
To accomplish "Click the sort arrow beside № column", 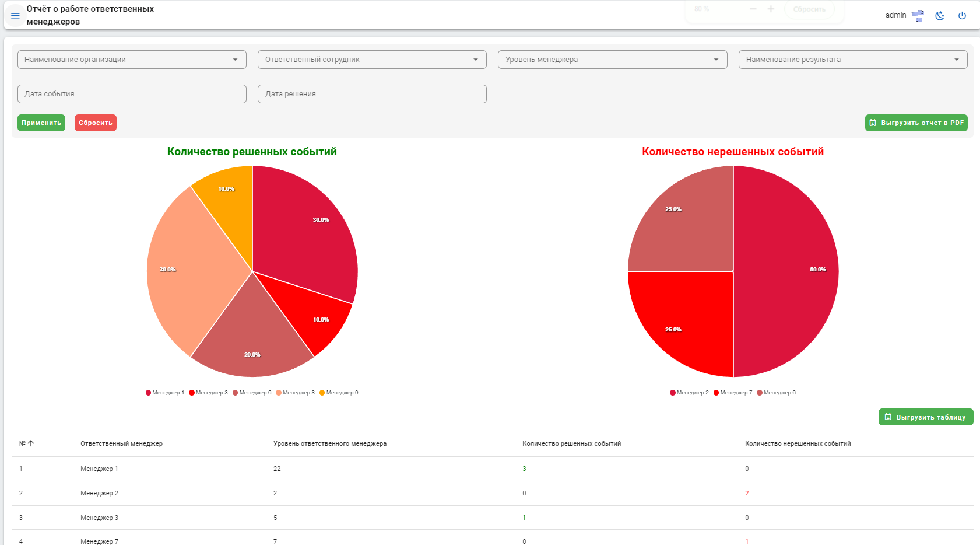I will pos(31,443).
